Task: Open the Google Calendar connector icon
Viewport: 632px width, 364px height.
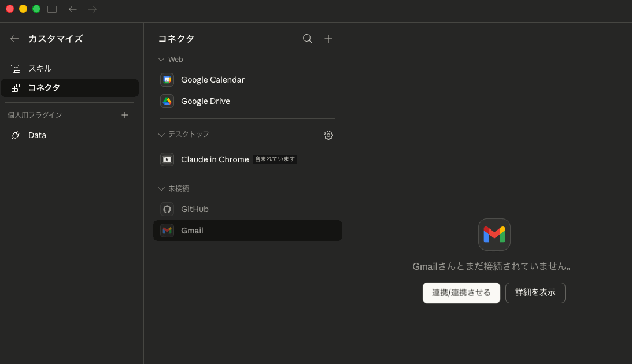Action: coord(167,80)
